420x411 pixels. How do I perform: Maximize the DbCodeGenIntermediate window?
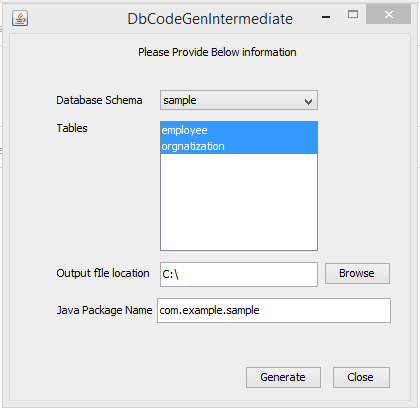point(353,14)
